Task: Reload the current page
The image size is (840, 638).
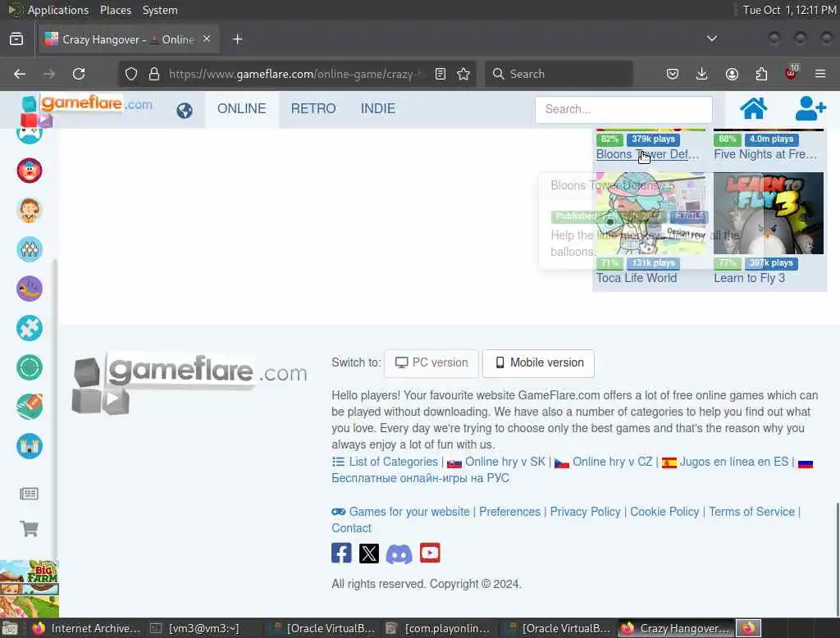Action: 79,74
